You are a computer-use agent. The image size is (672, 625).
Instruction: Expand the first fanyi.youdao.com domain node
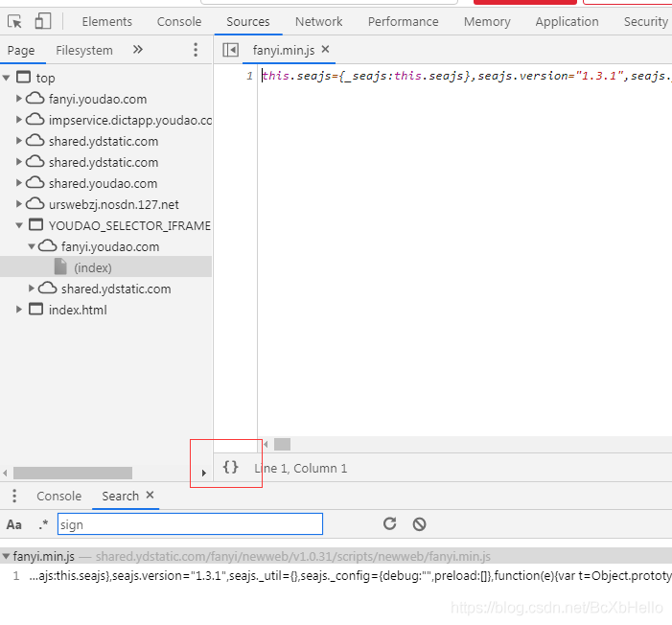click(18, 99)
